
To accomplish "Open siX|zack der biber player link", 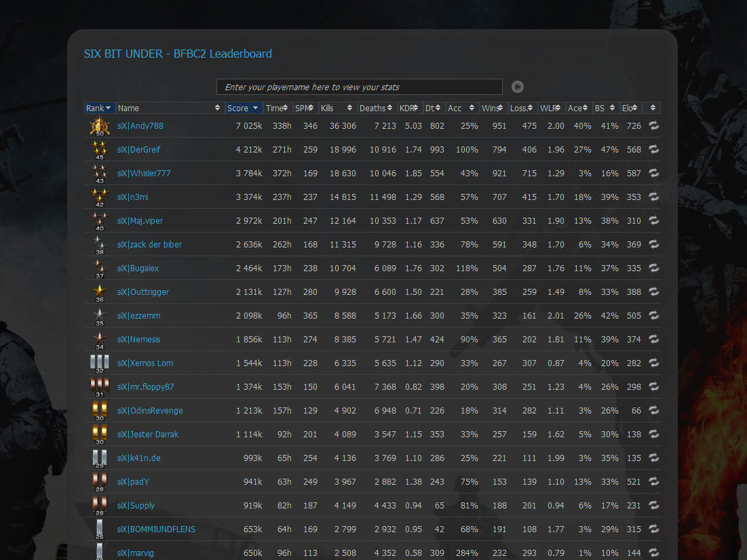I will [x=149, y=244].
